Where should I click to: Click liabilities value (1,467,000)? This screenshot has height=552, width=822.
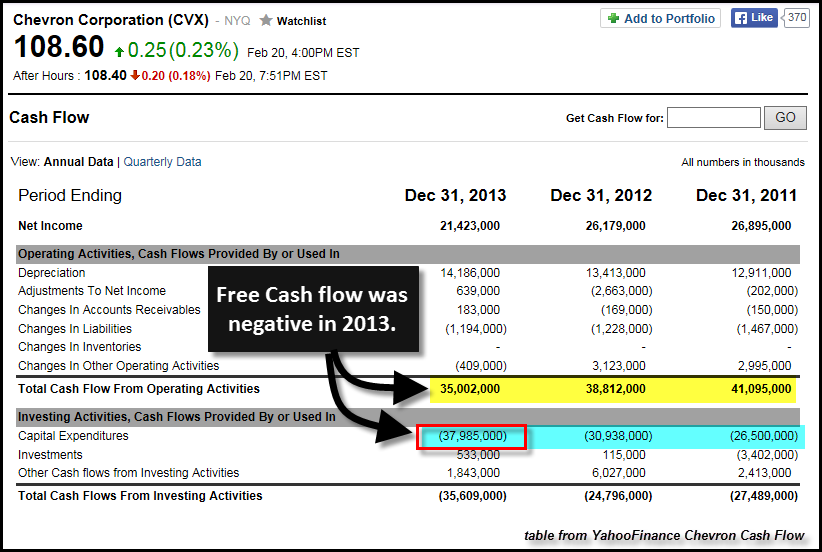click(x=767, y=329)
